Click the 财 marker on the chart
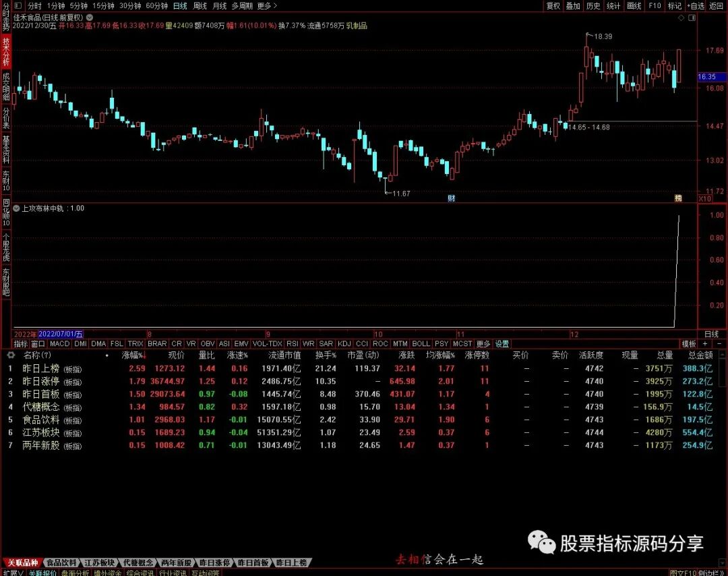This screenshot has width=728, height=576. coord(451,198)
